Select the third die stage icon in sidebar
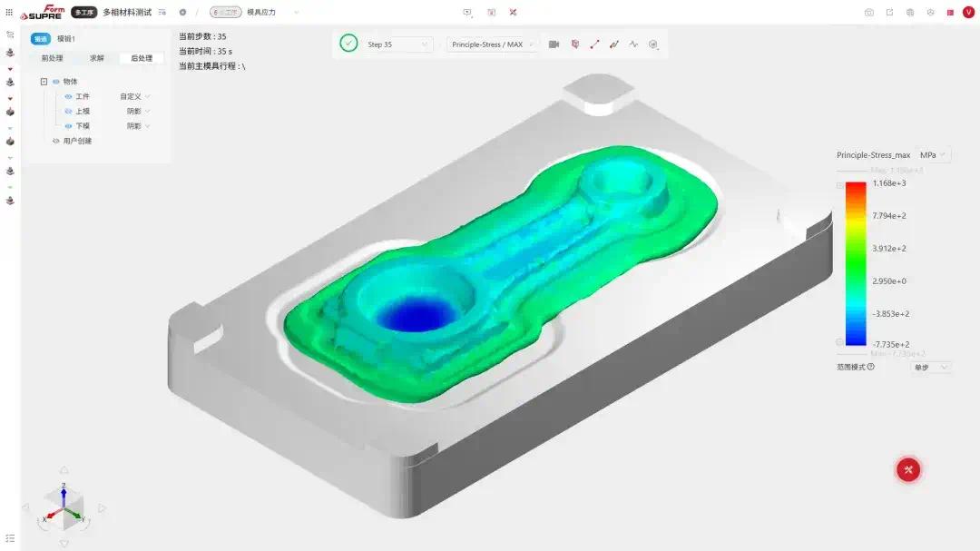 (10, 112)
